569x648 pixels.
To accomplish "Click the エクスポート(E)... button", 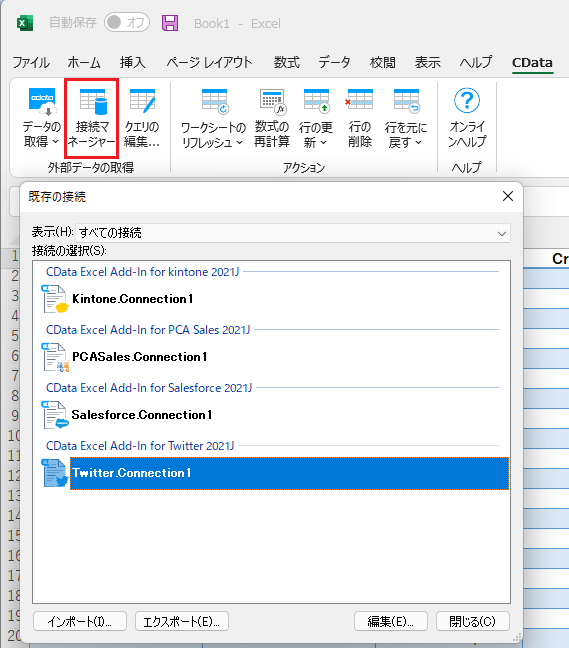I will pyautogui.click(x=182, y=621).
